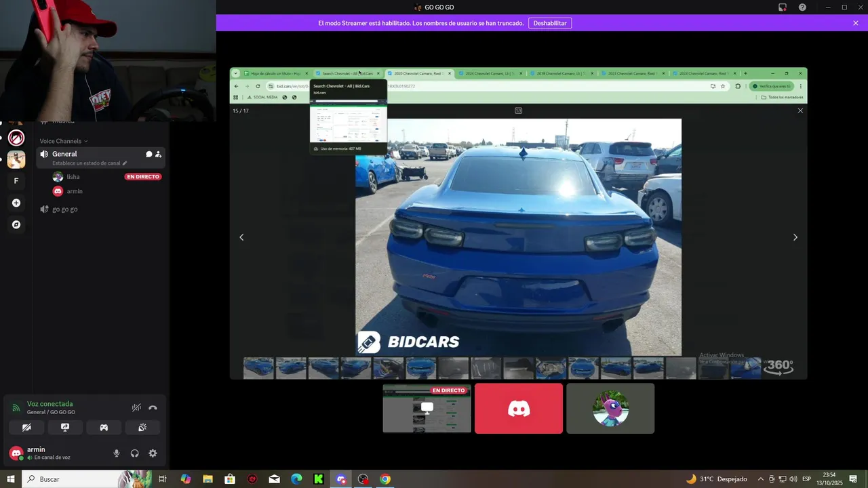The image size is (868, 488).
Task: Open armin's user avatar at bottom
Action: coord(16,453)
